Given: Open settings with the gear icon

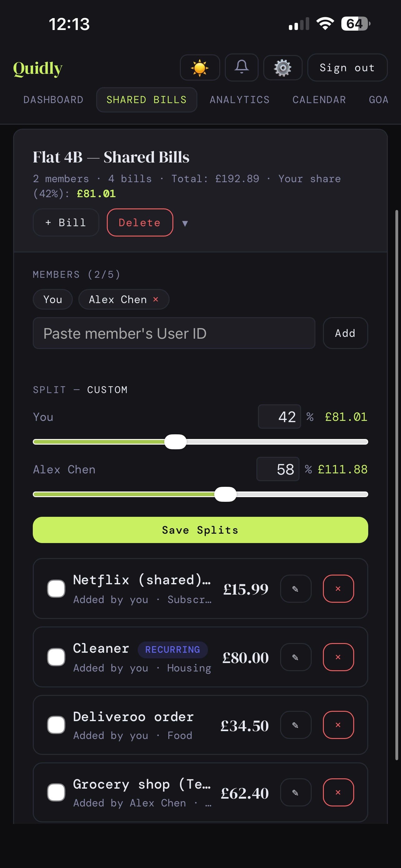Looking at the screenshot, I should point(283,67).
